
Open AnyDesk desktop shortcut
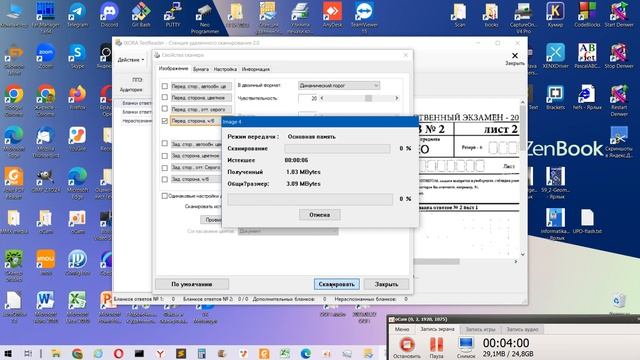click(x=332, y=15)
